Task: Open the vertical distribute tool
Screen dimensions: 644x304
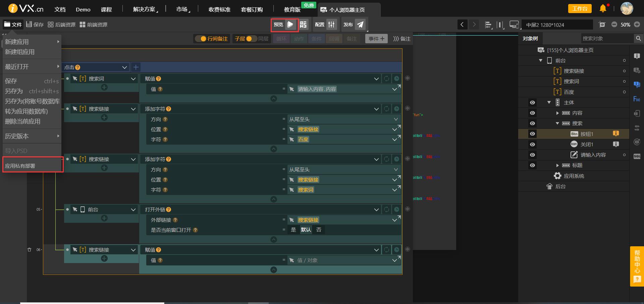Action: (500, 25)
